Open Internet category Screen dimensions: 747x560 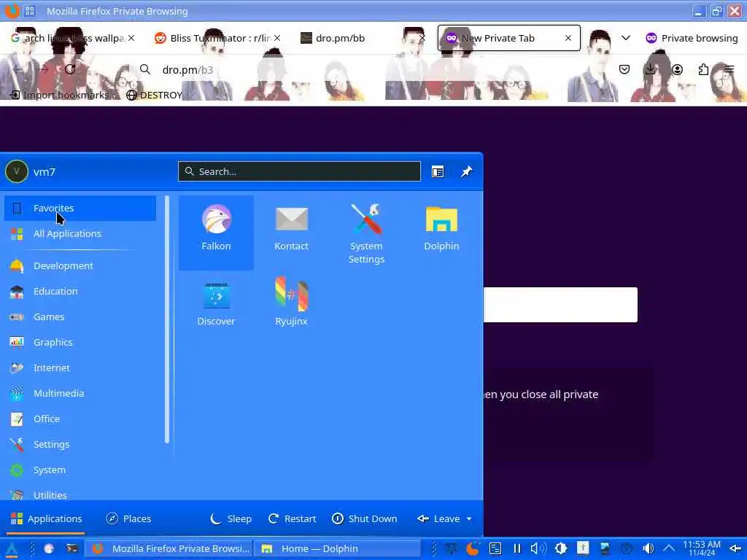click(80, 367)
